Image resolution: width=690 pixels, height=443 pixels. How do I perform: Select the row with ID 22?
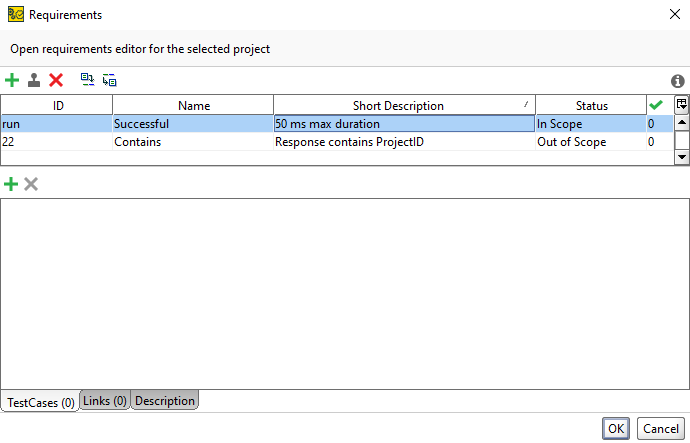[337, 142]
